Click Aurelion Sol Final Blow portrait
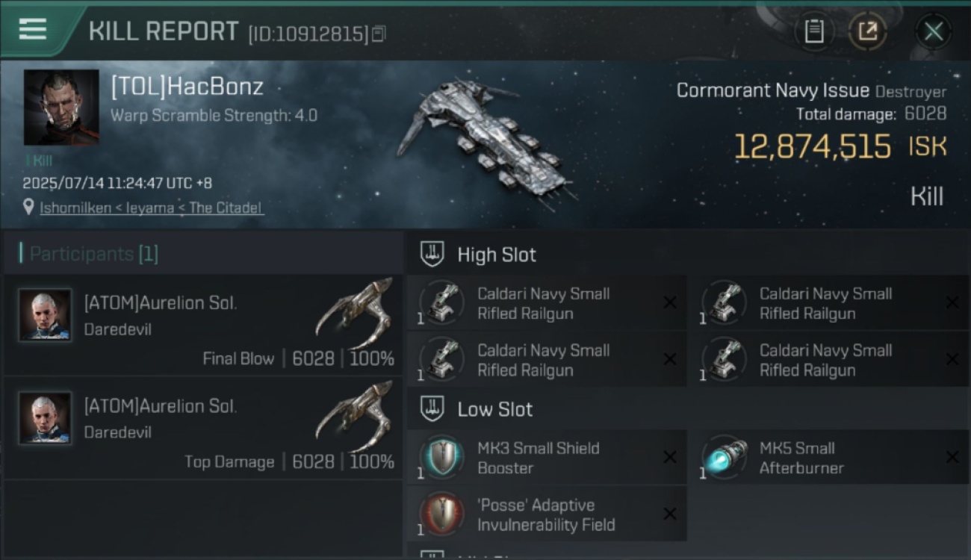Viewport: 971px width, 560px height. pos(46,315)
